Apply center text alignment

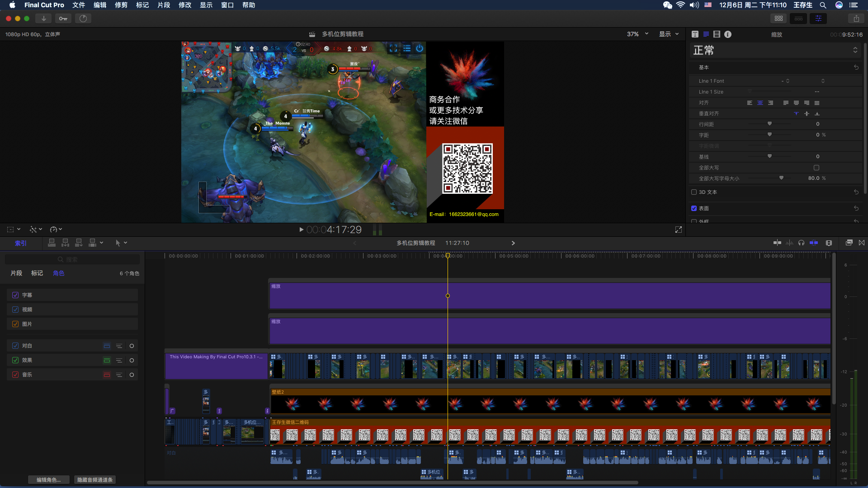(760, 103)
